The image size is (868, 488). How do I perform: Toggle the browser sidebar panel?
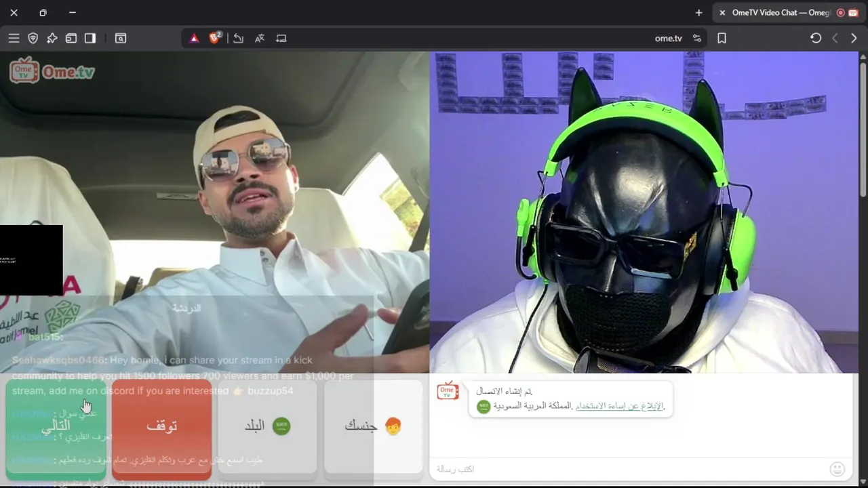point(90,39)
